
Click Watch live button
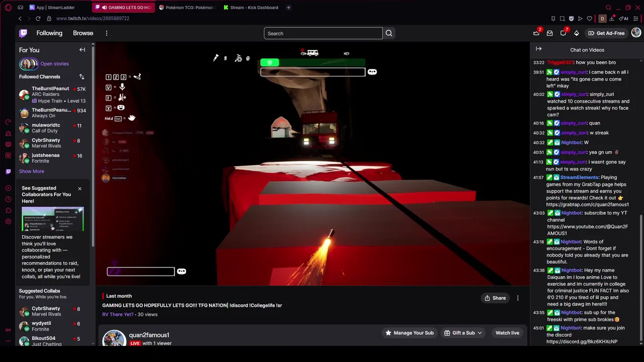(507, 333)
